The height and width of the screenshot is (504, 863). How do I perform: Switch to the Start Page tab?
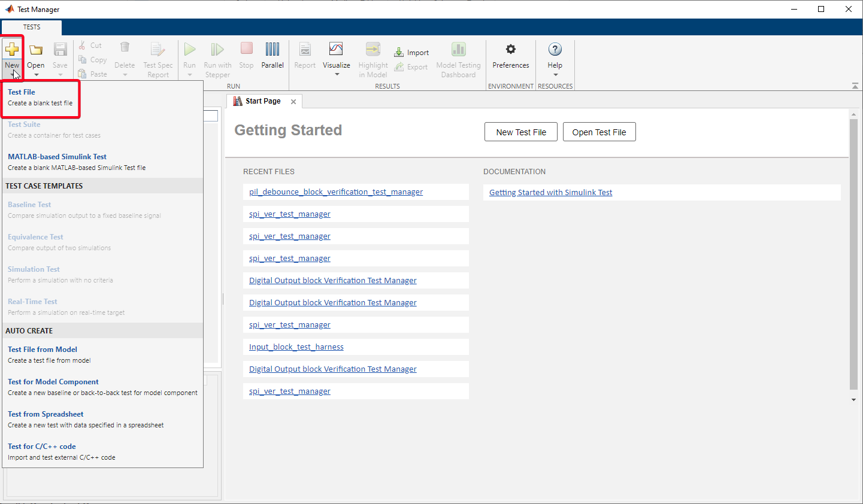coord(263,101)
